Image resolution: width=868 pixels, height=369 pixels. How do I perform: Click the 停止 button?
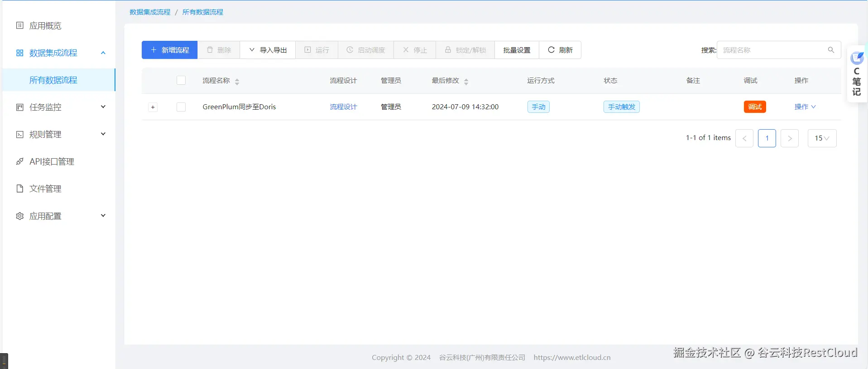pos(415,50)
